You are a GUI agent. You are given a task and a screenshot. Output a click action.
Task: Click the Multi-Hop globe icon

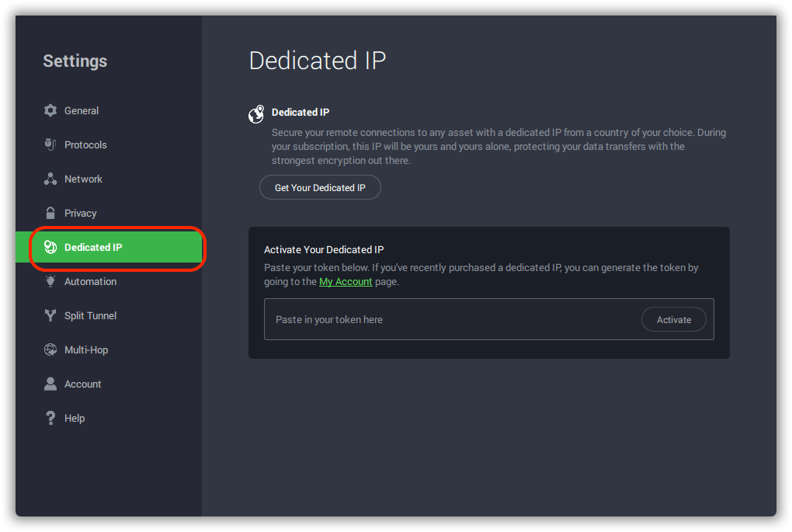[50, 349]
